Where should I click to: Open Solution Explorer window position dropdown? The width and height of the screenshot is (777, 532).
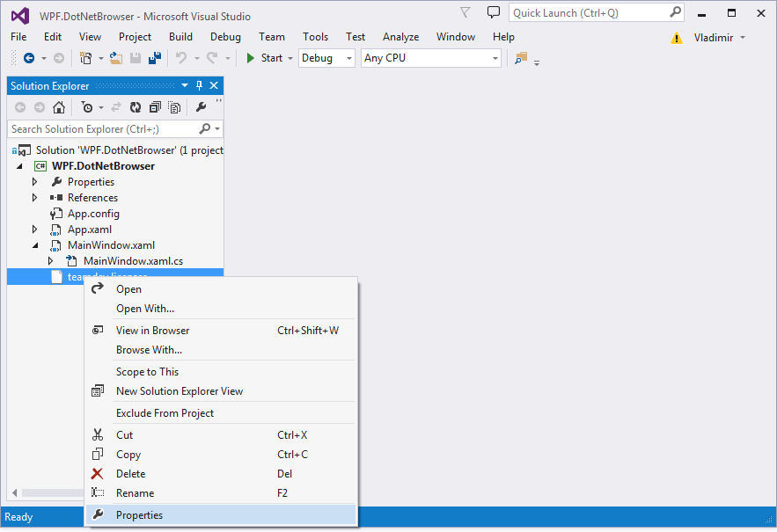pyautogui.click(x=185, y=85)
